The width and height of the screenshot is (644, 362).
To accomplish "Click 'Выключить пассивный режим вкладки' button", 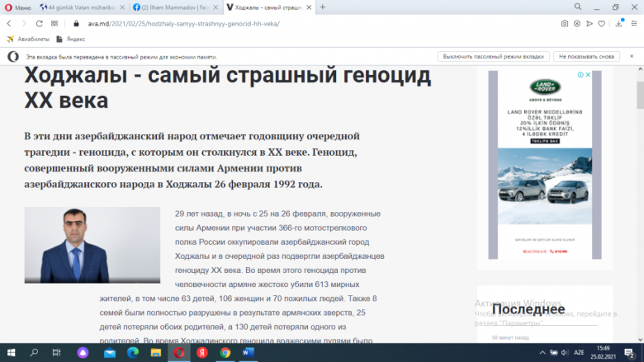I will tap(494, 57).
